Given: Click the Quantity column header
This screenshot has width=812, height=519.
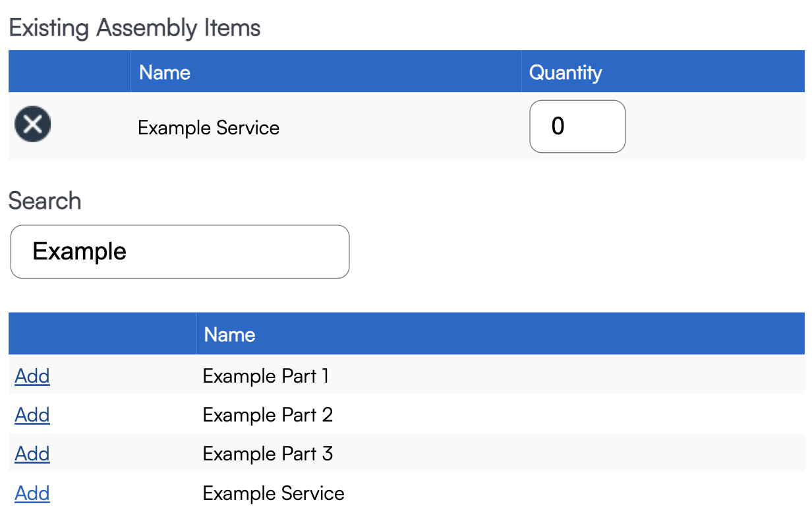Looking at the screenshot, I should tap(565, 72).
